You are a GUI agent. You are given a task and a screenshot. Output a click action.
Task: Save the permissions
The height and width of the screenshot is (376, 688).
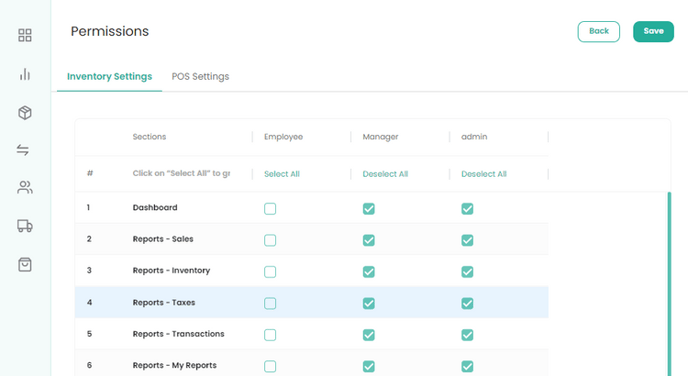[x=653, y=31]
